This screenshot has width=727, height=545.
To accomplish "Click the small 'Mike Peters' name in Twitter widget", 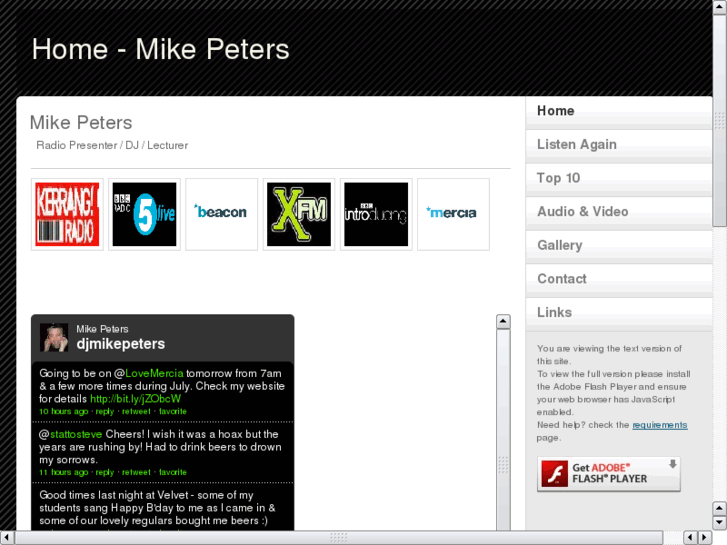I will tap(102, 329).
